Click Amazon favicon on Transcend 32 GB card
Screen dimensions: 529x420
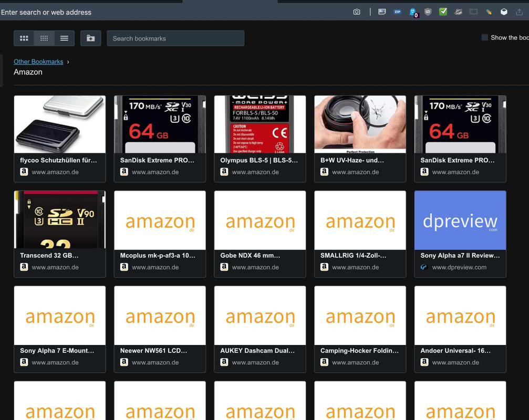[24, 267]
